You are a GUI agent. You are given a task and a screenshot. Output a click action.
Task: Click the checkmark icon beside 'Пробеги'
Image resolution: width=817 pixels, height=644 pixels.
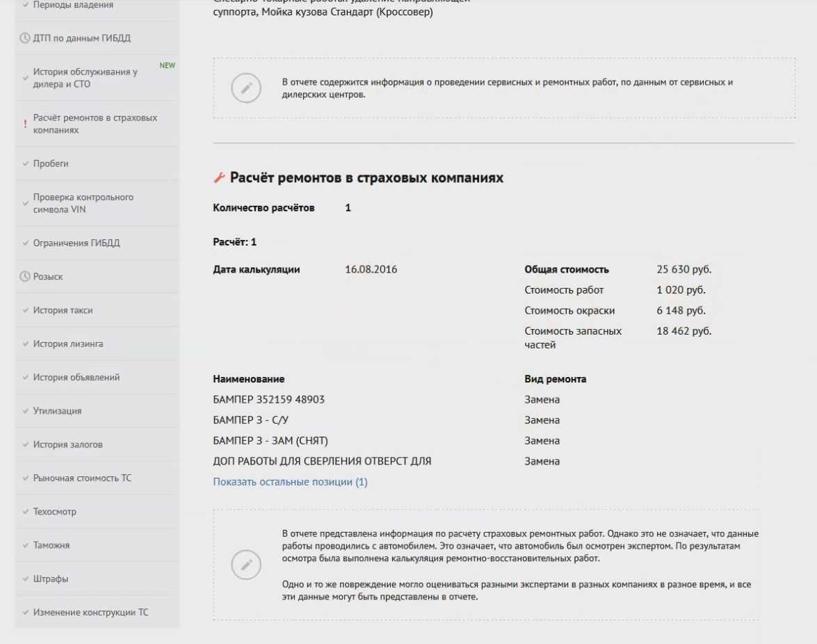click(x=26, y=163)
